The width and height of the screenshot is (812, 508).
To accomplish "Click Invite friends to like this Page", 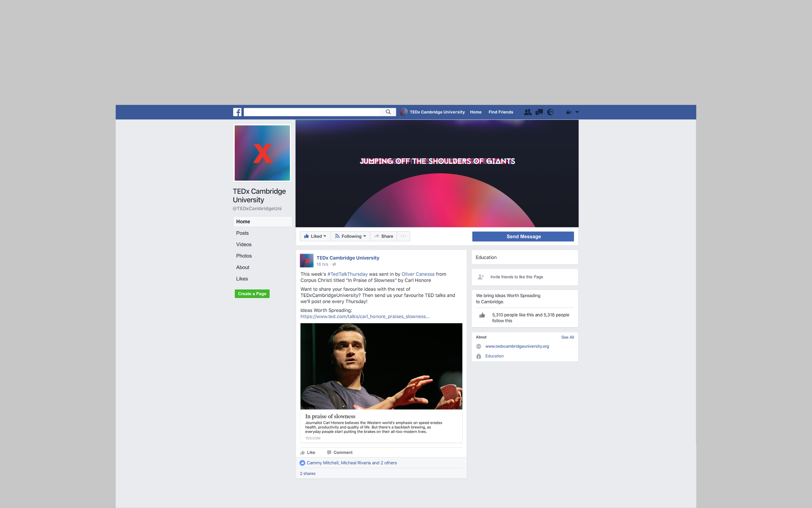I will [x=517, y=277].
